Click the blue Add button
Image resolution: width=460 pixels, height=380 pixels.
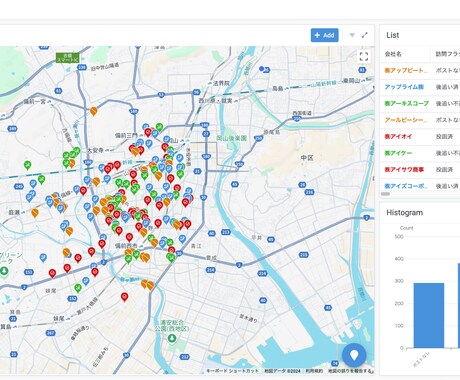(x=324, y=35)
